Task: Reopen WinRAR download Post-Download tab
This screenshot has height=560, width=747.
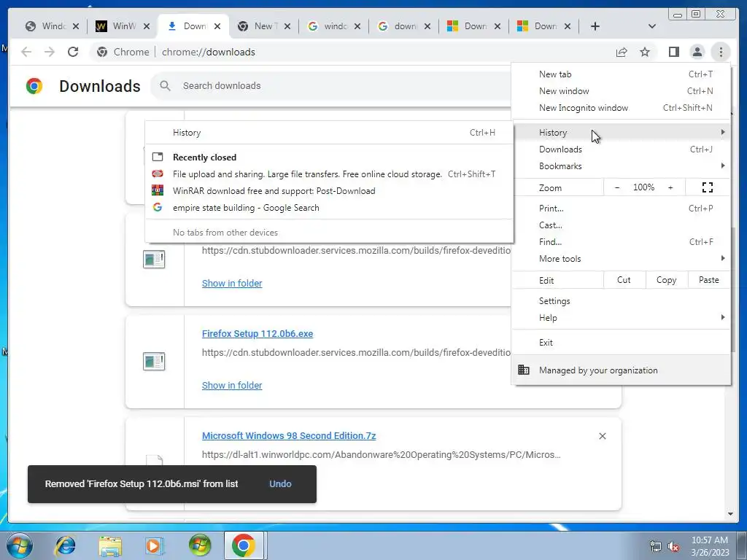Action: click(329, 191)
